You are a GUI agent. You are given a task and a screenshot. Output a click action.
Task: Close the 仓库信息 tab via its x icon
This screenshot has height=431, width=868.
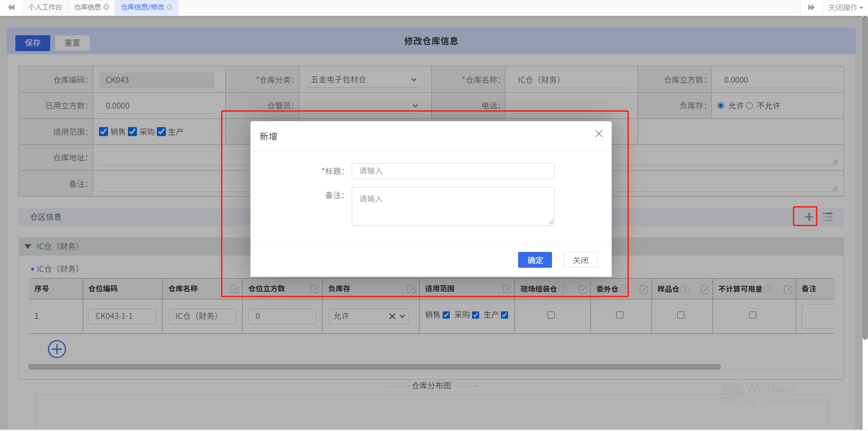pos(106,7)
